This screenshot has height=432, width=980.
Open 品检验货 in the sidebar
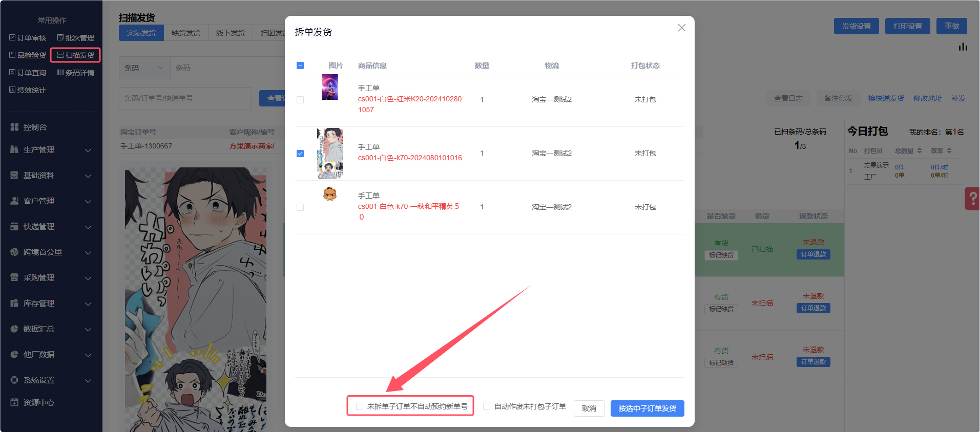pos(28,55)
